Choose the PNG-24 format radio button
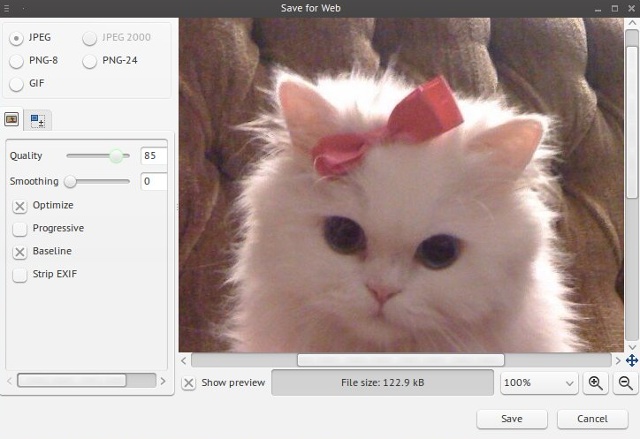Viewport: 640px width, 439px height. pos(91,61)
